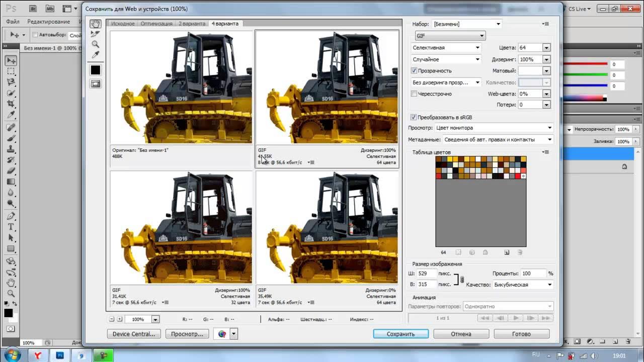Select the Hand tool in Save for Web dialog
This screenshot has width=644, height=362.
(x=95, y=24)
